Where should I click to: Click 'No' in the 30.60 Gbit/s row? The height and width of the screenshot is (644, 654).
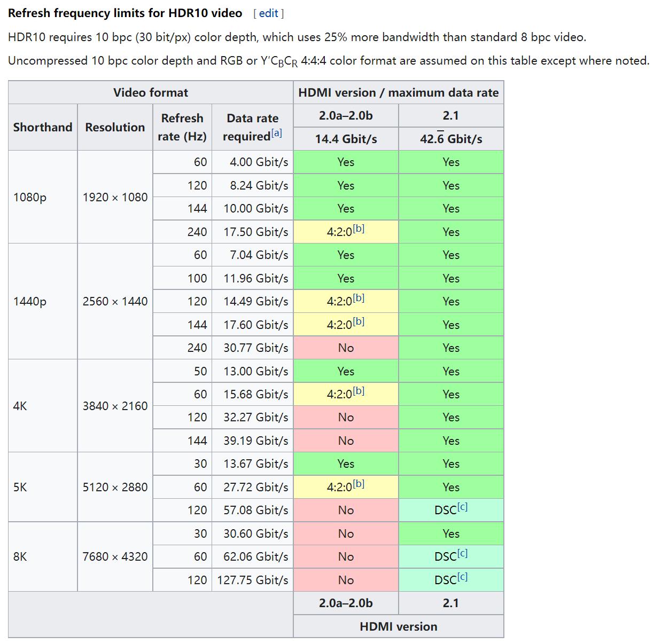tap(346, 533)
